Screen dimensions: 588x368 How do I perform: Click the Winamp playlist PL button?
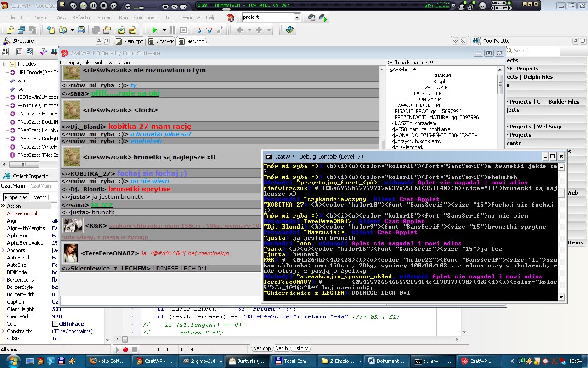point(175,6)
